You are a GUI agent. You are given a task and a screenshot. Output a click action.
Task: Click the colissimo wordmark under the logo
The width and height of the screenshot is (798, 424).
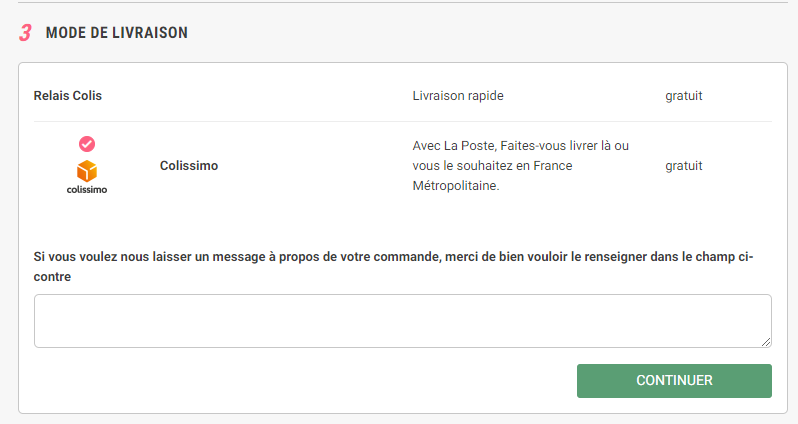coord(87,189)
